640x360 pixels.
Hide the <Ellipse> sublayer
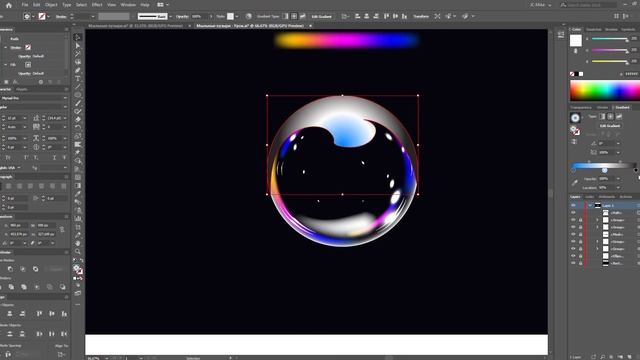(x=573, y=256)
